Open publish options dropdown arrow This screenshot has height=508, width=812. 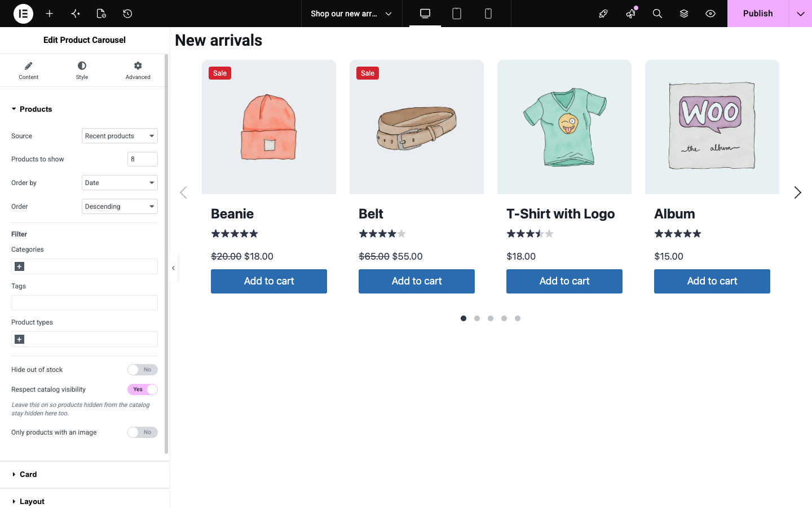pyautogui.click(x=801, y=14)
